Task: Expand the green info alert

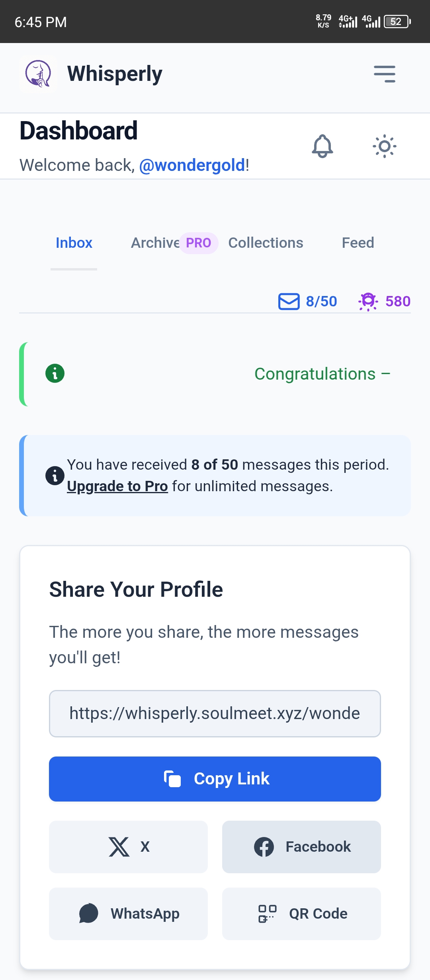Action: pyautogui.click(x=55, y=374)
